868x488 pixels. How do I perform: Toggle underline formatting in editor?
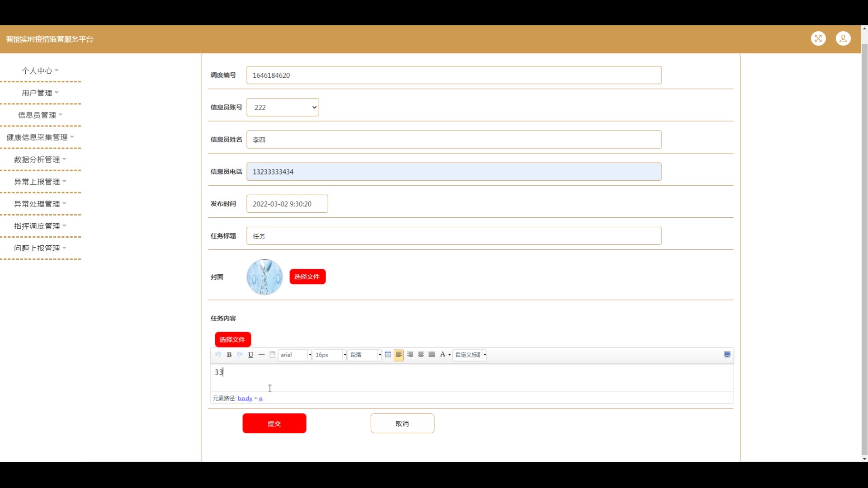tap(250, 355)
